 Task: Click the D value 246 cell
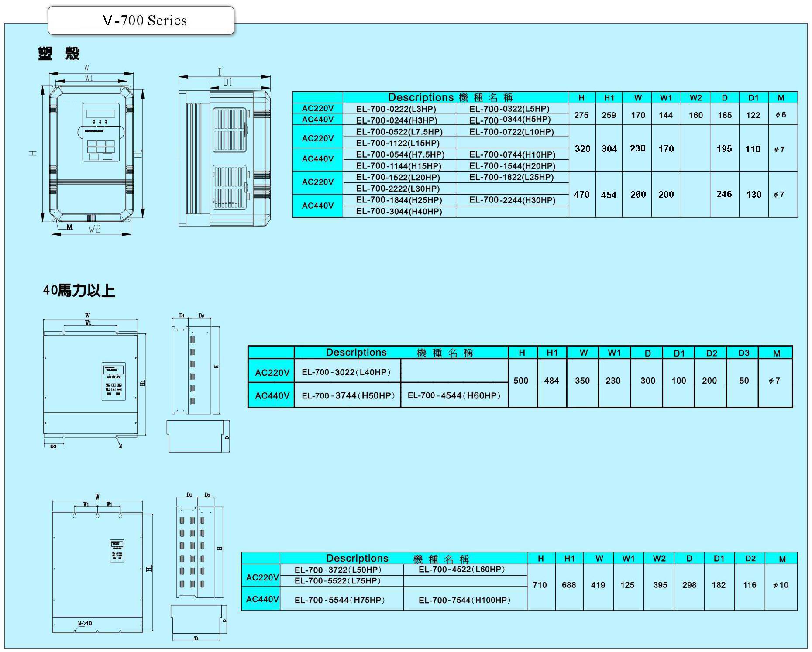pos(724,194)
